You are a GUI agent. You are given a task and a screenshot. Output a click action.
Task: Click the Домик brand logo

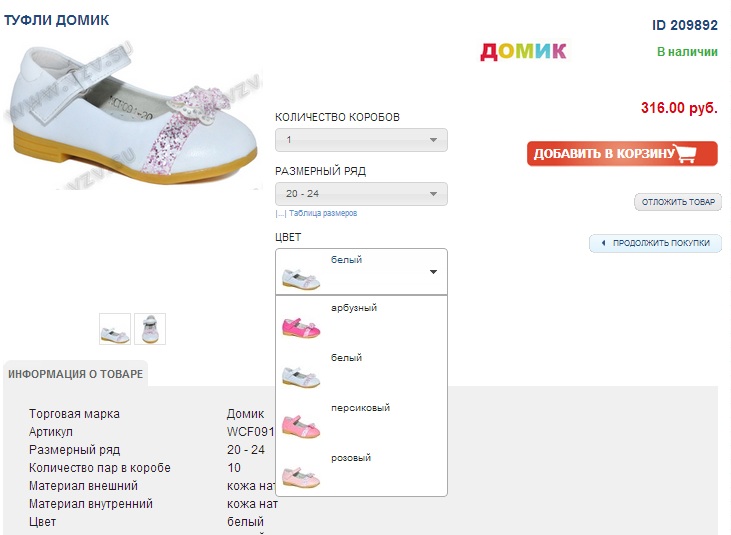(x=524, y=51)
